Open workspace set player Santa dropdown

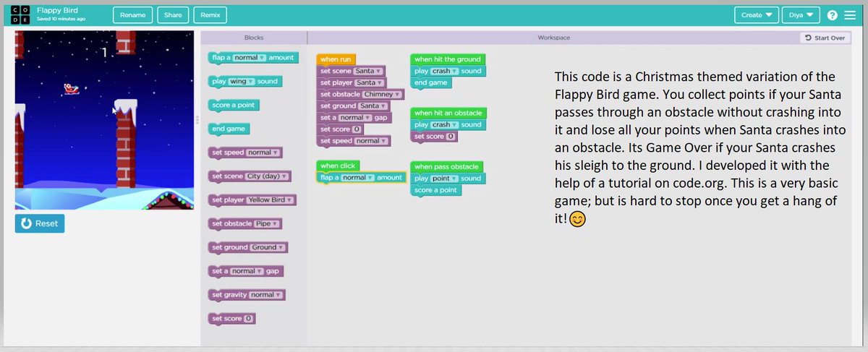click(x=370, y=83)
